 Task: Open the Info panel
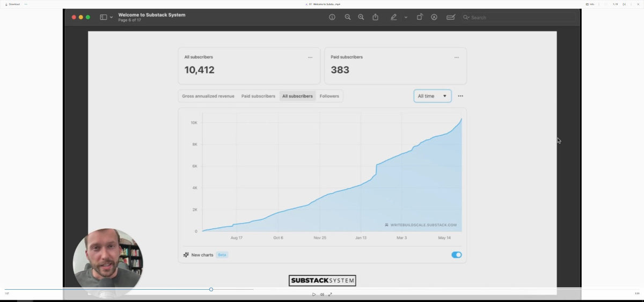[589, 4]
